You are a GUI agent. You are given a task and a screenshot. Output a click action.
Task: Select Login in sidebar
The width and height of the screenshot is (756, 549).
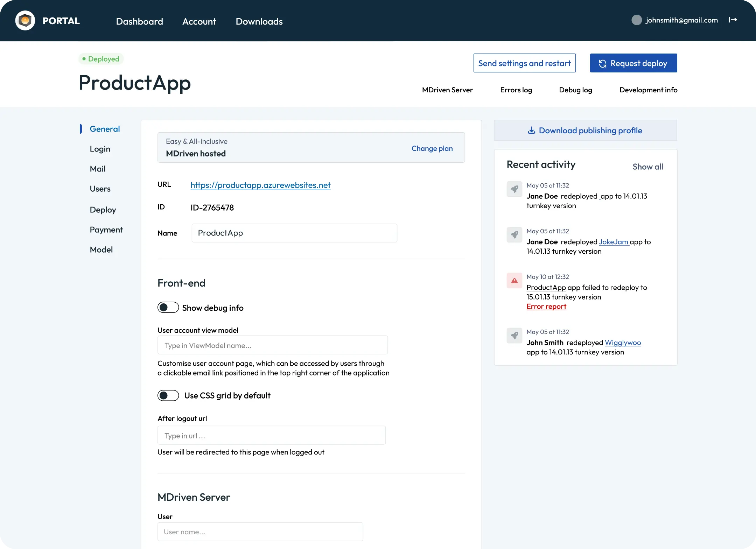pyautogui.click(x=100, y=149)
